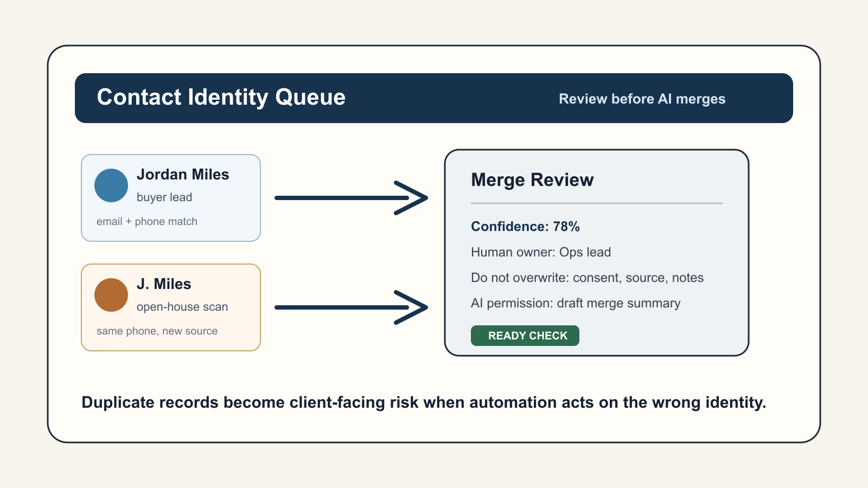Click the Contact Identity Queue title
Screen dimensions: 868x488
coord(221,98)
